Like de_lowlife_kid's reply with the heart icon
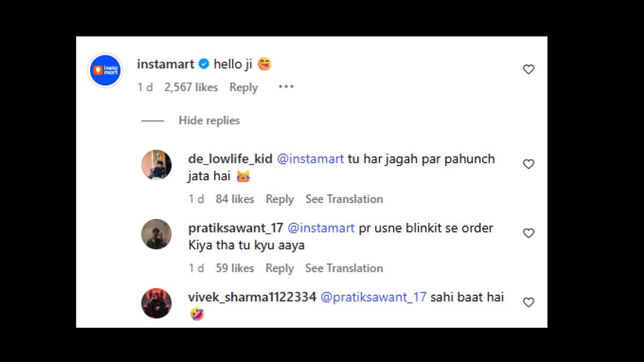The height and width of the screenshot is (362, 644). pyautogui.click(x=529, y=164)
